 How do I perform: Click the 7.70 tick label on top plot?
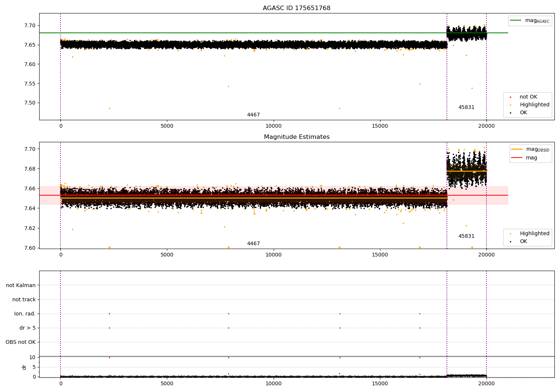pyautogui.click(x=30, y=26)
